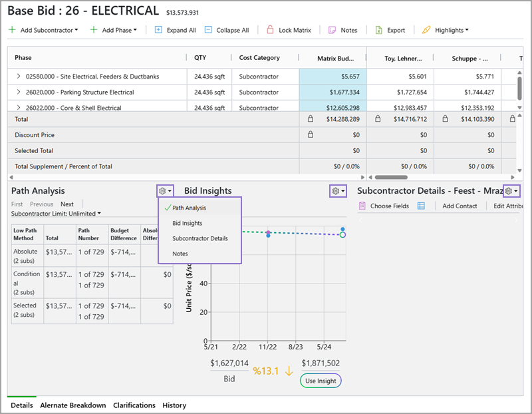Click Add Contact

pos(460,206)
